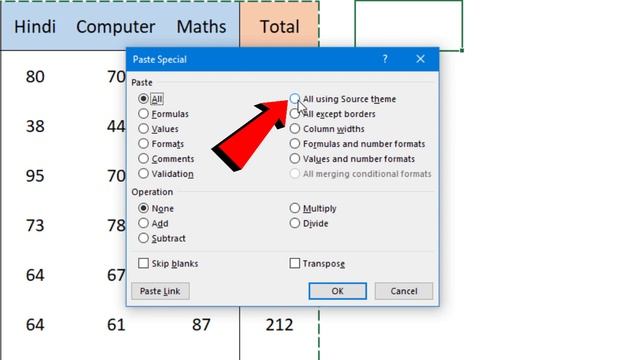Click the Paste Link button
640x360 pixels.
(x=160, y=291)
